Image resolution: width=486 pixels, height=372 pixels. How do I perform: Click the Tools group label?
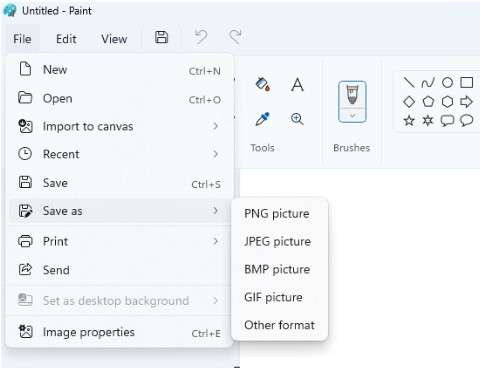[262, 148]
